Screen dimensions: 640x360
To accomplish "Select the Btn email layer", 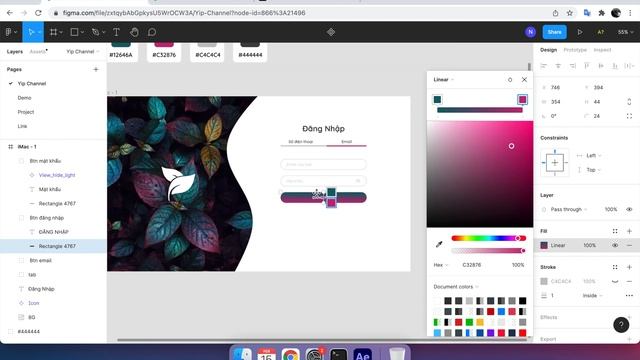I will (40, 260).
